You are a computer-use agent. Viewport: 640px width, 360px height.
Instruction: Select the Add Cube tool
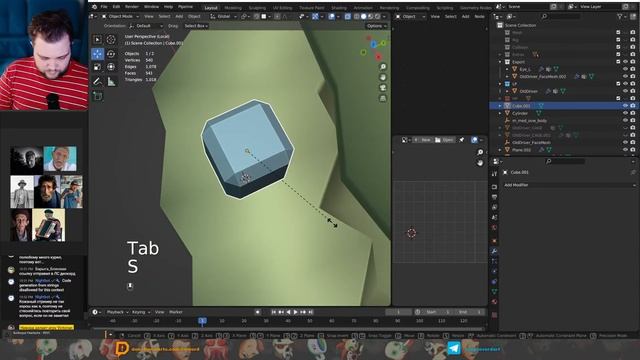98,96
